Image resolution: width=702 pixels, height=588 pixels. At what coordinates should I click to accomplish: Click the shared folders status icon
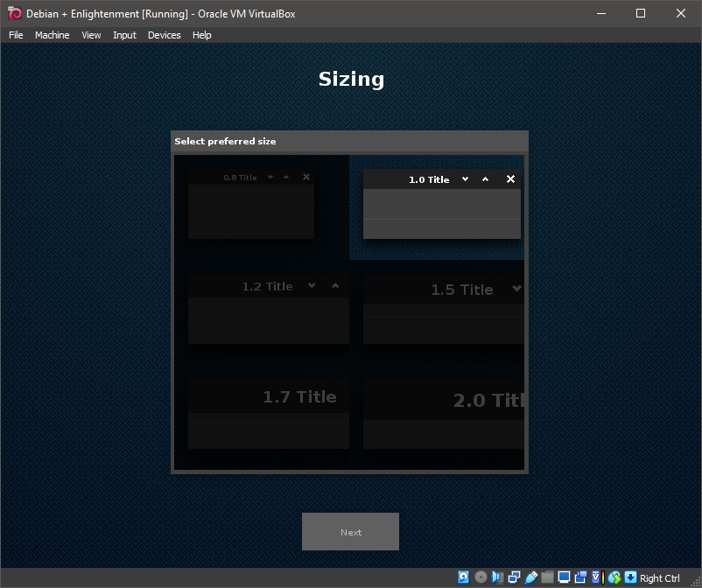pyautogui.click(x=547, y=577)
